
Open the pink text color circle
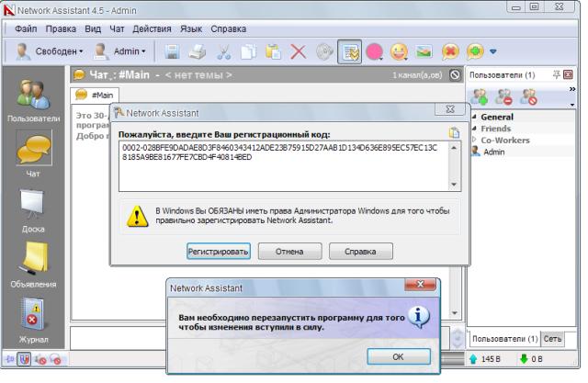pos(374,51)
